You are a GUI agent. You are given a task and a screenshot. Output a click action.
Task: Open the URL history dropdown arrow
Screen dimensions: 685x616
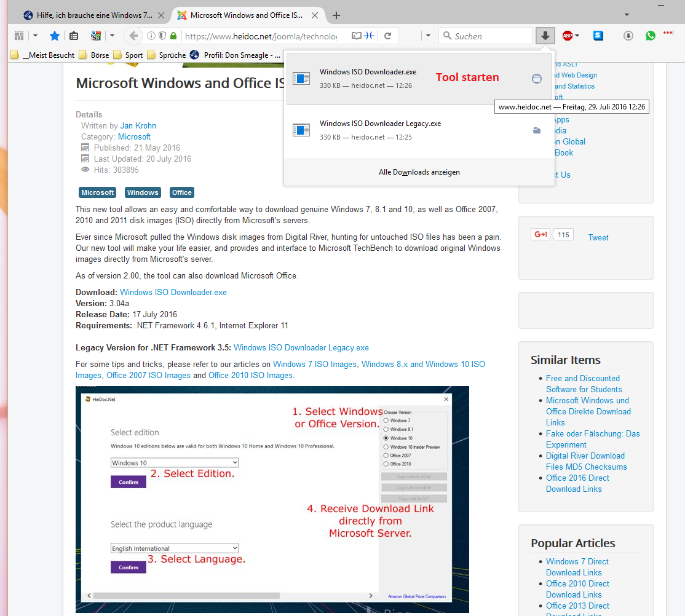(428, 36)
